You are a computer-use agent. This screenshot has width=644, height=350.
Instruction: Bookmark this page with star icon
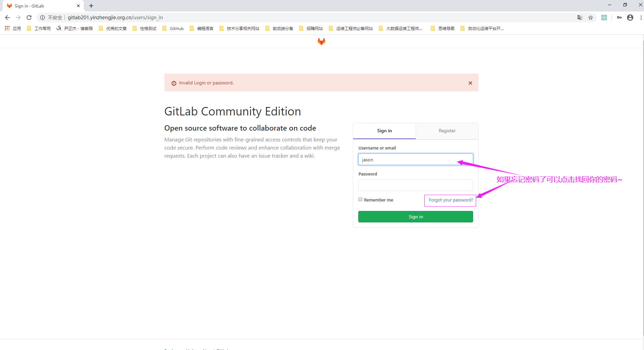point(590,18)
